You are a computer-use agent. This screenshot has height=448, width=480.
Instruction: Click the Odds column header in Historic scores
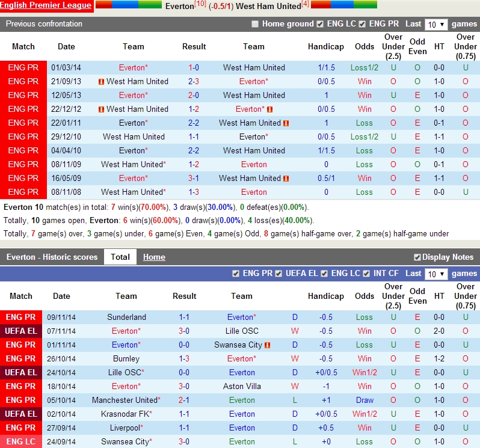(x=365, y=296)
